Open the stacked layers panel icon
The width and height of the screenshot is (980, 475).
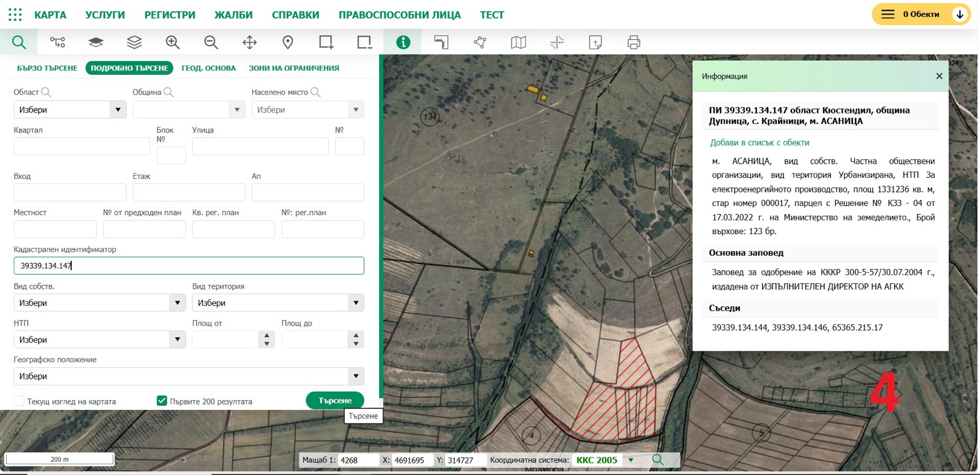click(x=134, y=42)
